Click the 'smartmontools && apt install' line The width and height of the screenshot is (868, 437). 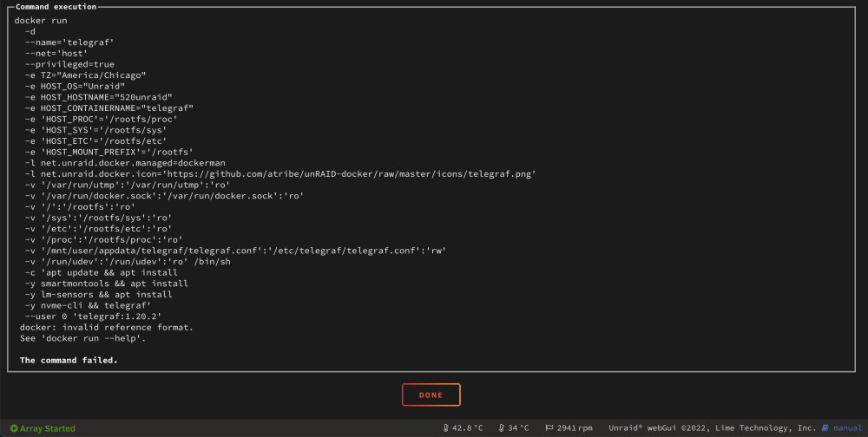tap(106, 284)
